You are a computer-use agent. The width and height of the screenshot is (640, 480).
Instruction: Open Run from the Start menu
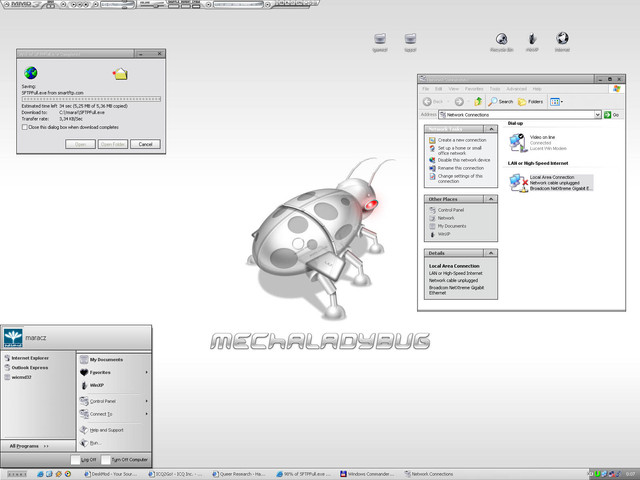[95, 442]
